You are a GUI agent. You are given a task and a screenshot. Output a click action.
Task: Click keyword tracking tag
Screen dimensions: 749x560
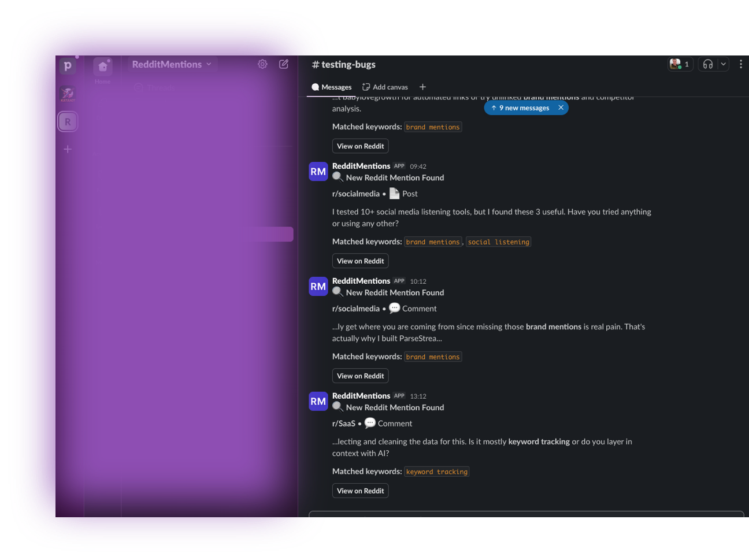[x=436, y=472]
